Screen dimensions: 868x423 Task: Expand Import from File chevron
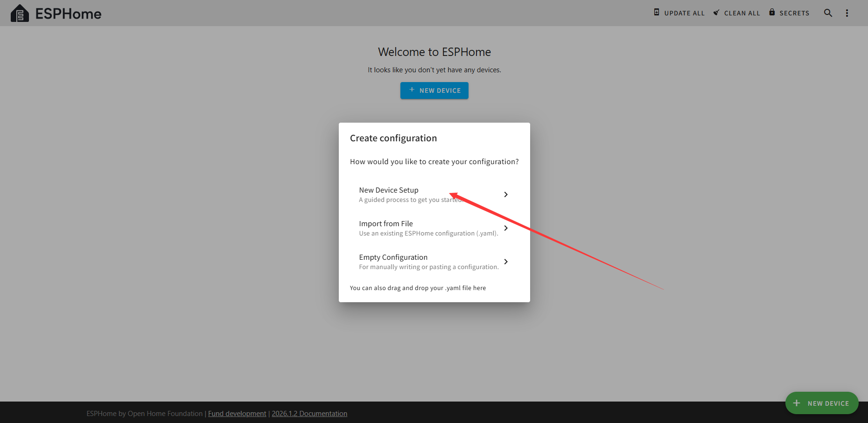[x=506, y=228]
